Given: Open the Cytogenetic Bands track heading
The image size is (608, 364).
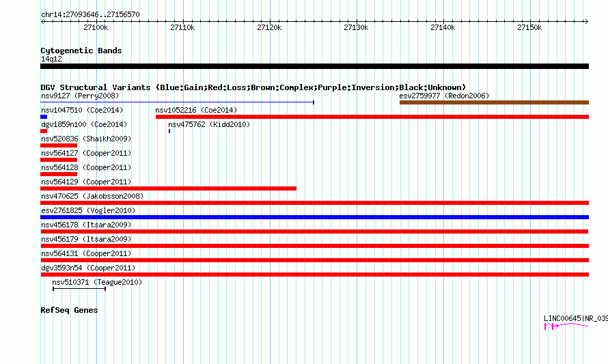Looking at the screenshot, I should pyautogui.click(x=81, y=51).
